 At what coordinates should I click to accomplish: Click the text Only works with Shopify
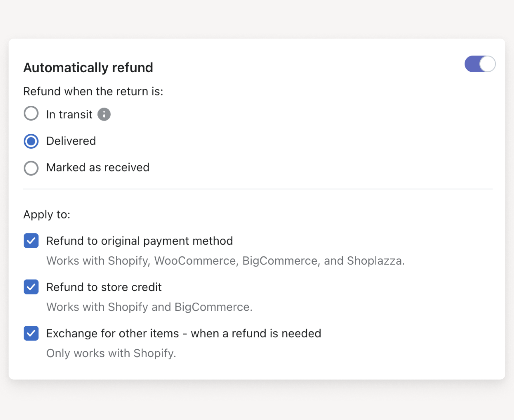[111, 353]
